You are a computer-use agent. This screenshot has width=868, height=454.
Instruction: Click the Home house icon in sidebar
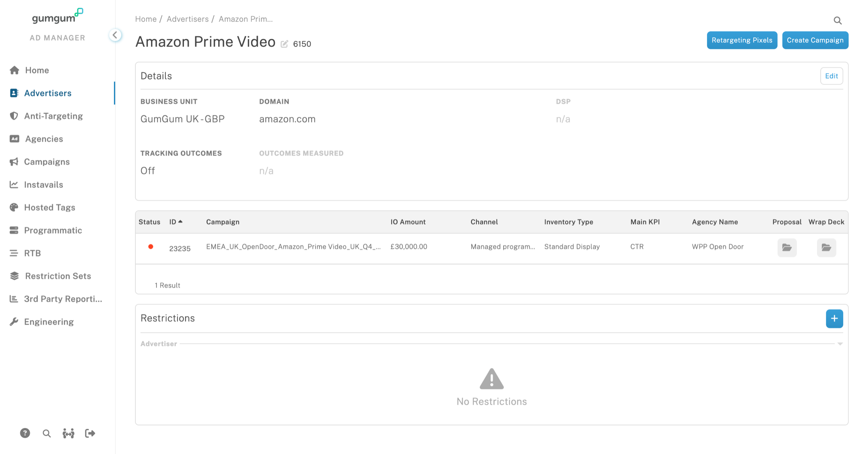(14, 70)
